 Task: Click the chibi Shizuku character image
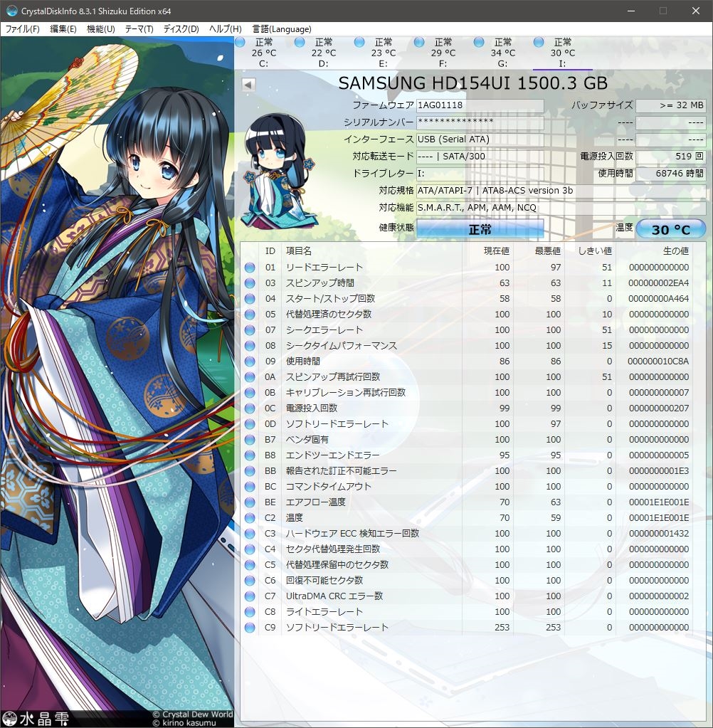pos(278,170)
